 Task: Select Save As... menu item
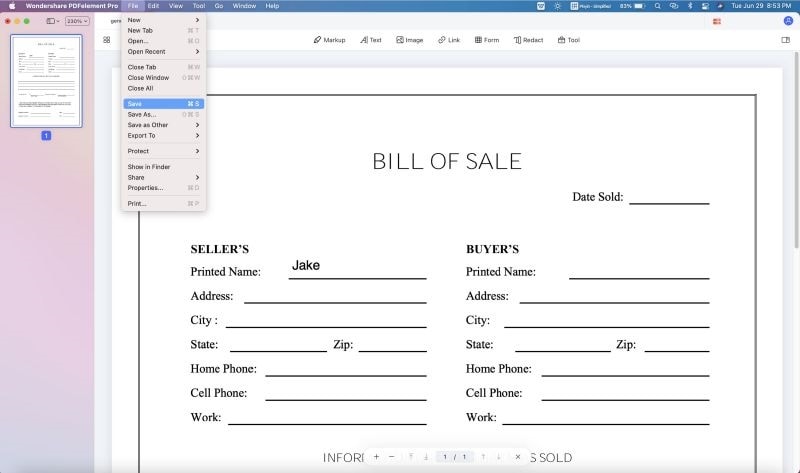pos(163,114)
